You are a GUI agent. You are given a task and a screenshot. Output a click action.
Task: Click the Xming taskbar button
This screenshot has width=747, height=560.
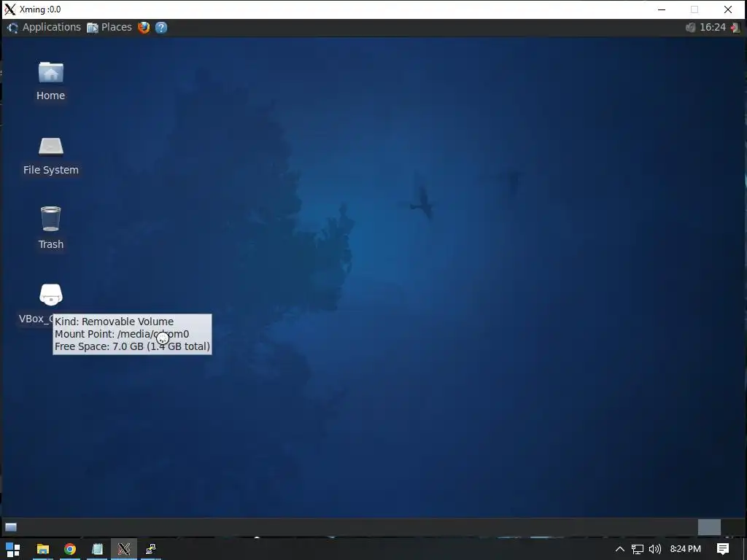(124, 549)
